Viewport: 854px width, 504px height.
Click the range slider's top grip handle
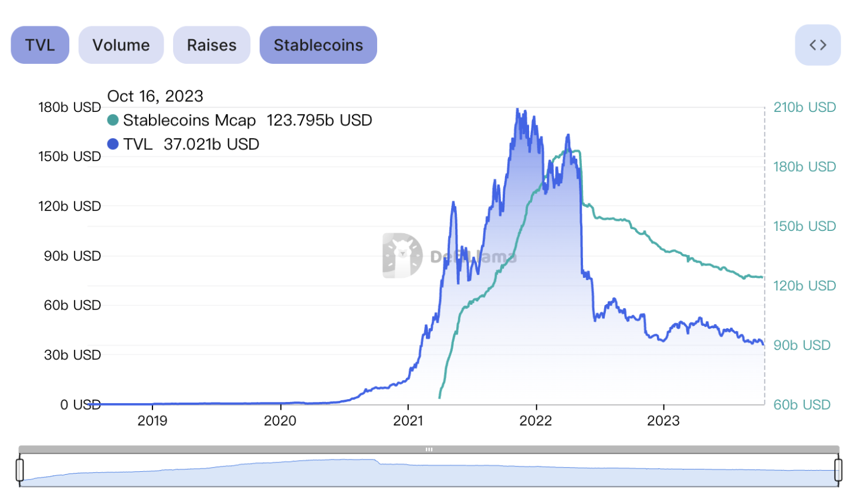[x=429, y=449]
